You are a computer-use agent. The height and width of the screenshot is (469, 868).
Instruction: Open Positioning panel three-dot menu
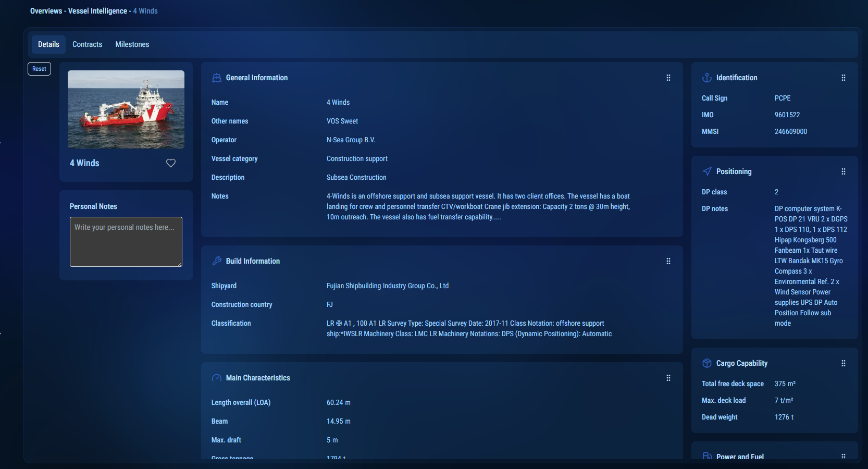point(844,171)
